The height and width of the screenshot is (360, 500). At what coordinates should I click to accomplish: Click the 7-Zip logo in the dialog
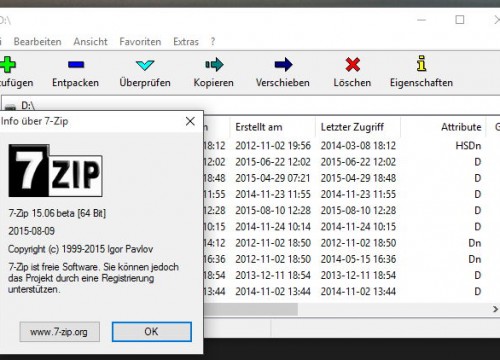tap(55, 171)
